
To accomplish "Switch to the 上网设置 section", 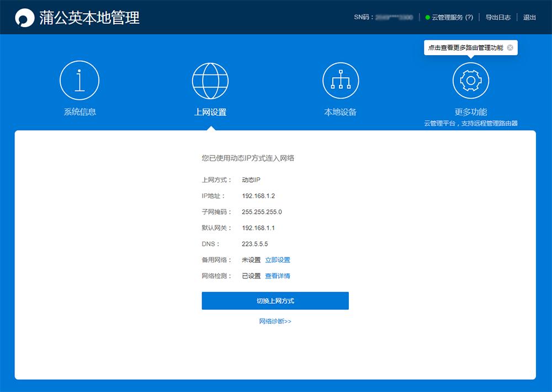I will coord(210,111).
